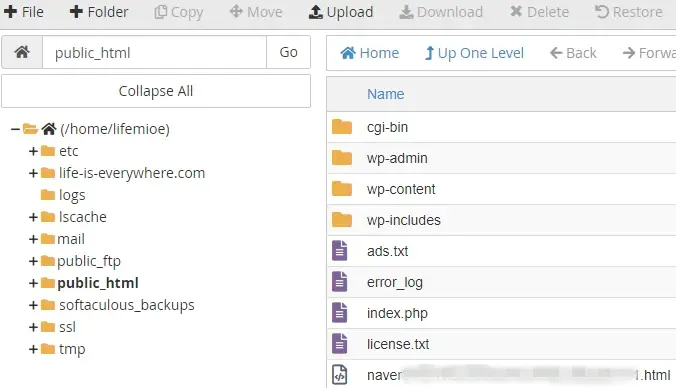Viewport: 676px width, 388px height.
Task: Select the wp-content folder name
Action: [x=401, y=189]
